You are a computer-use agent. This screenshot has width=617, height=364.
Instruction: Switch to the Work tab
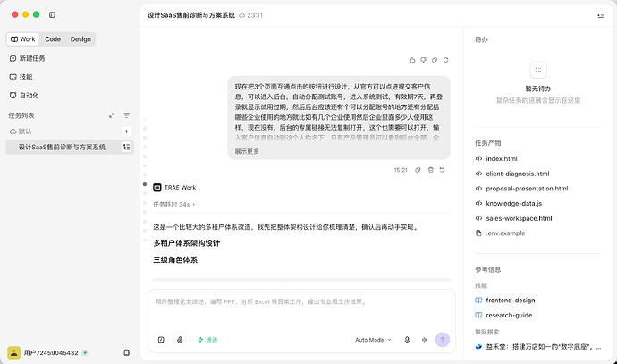(23, 39)
